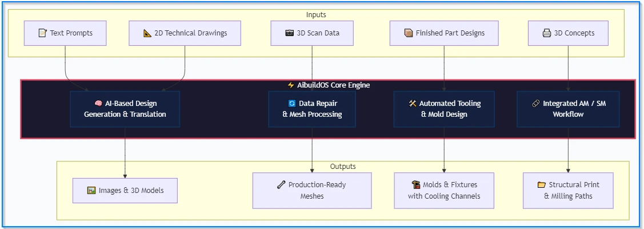644x229 pixels.
Task: Select the Images & 3D Models output node
Action: coord(125,190)
